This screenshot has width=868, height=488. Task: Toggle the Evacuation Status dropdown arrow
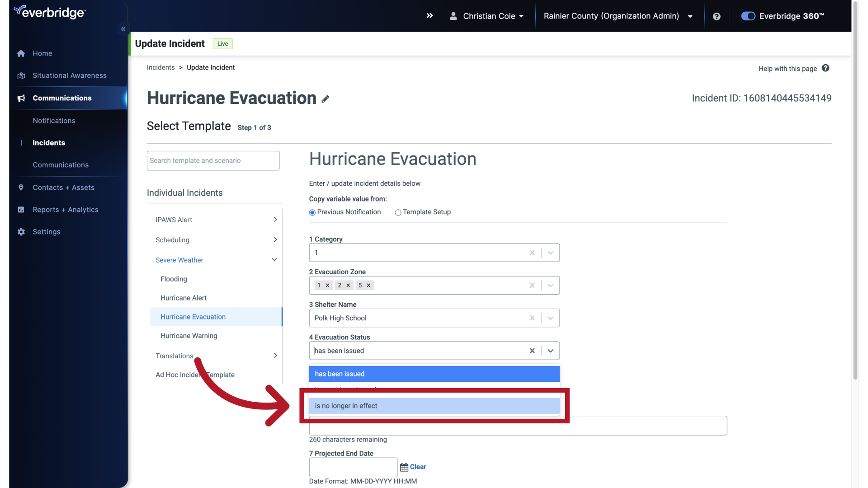tap(550, 351)
